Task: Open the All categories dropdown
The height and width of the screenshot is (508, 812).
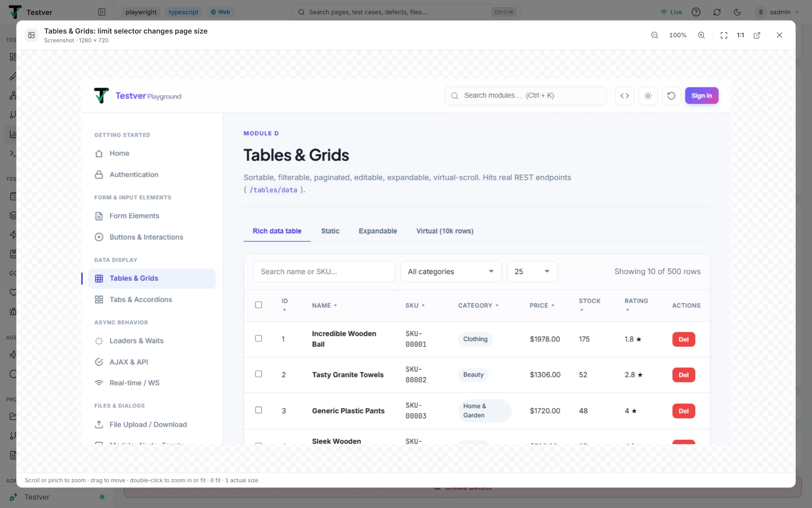Action: click(x=451, y=272)
